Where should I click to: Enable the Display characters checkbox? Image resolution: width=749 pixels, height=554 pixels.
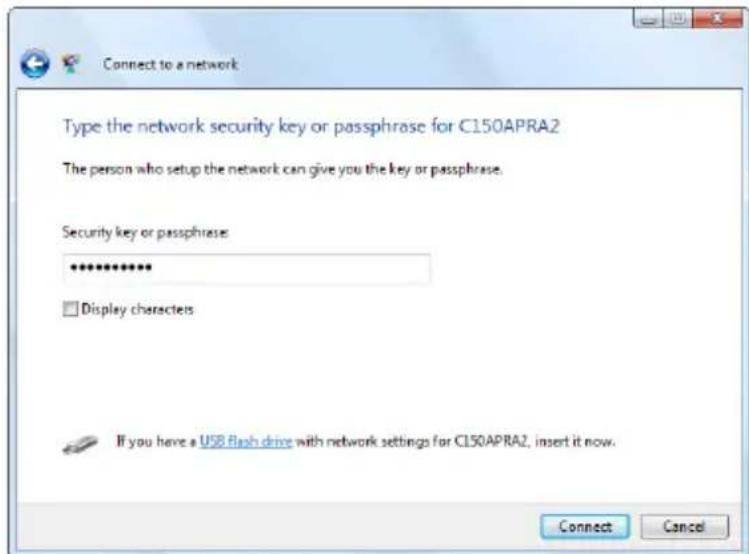70,309
